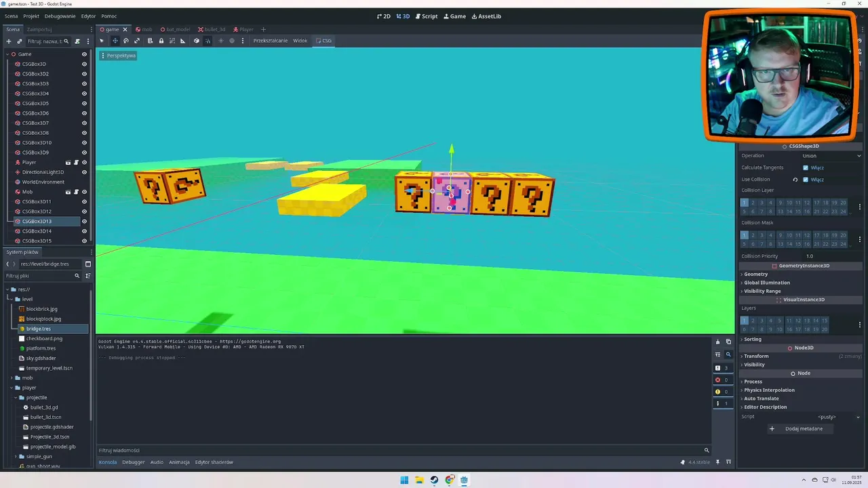Open the Mob script via its script icon
Image resolution: width=868 pixels, height=488 pixels.
(76, 192)
